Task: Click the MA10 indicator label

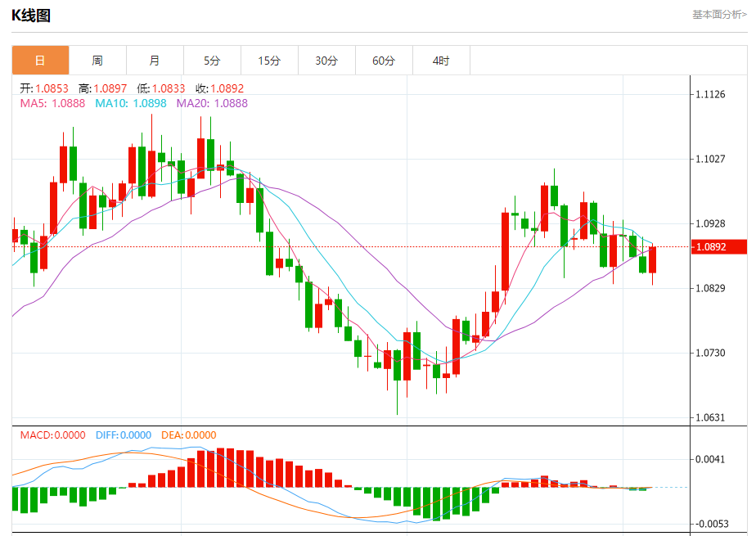Action: (131, 103)
